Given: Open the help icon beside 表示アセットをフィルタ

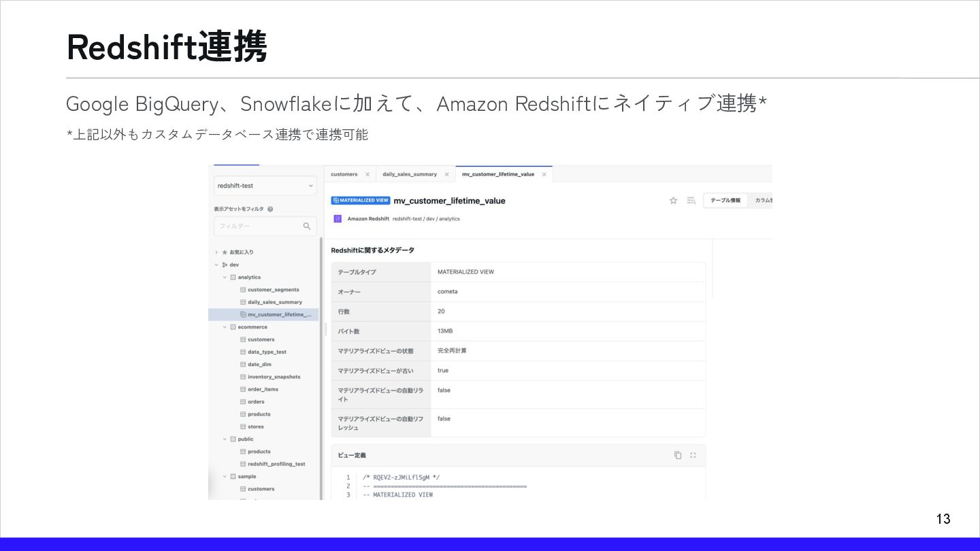Looking at the screenshot, I should tap(270, 210).
